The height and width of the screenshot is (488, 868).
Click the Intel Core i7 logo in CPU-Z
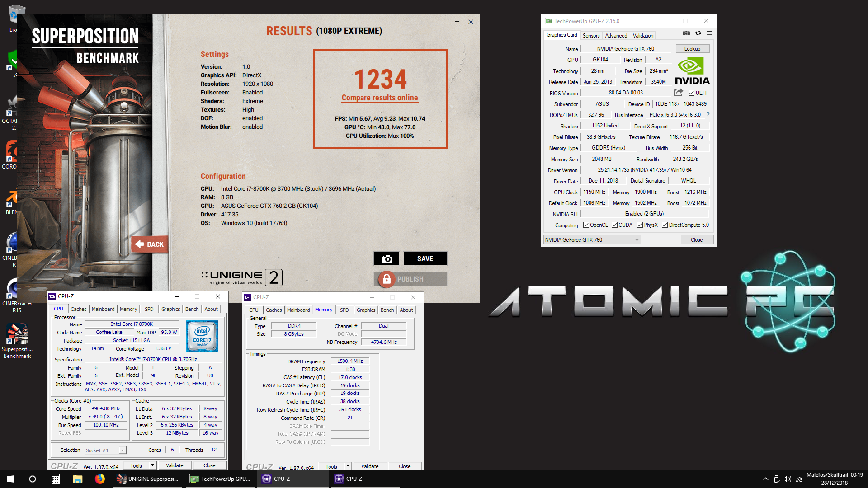pyautogui.click(x=202, y=336)
